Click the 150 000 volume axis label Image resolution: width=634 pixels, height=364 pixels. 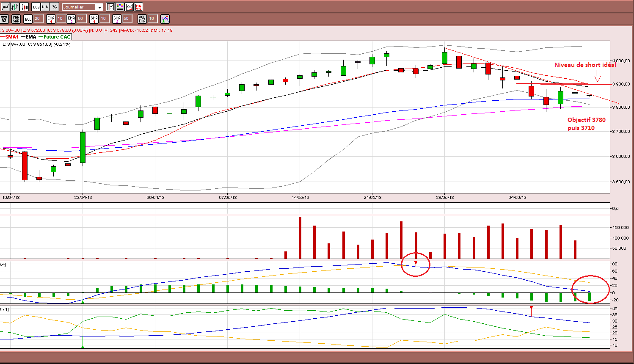(620, 228)
